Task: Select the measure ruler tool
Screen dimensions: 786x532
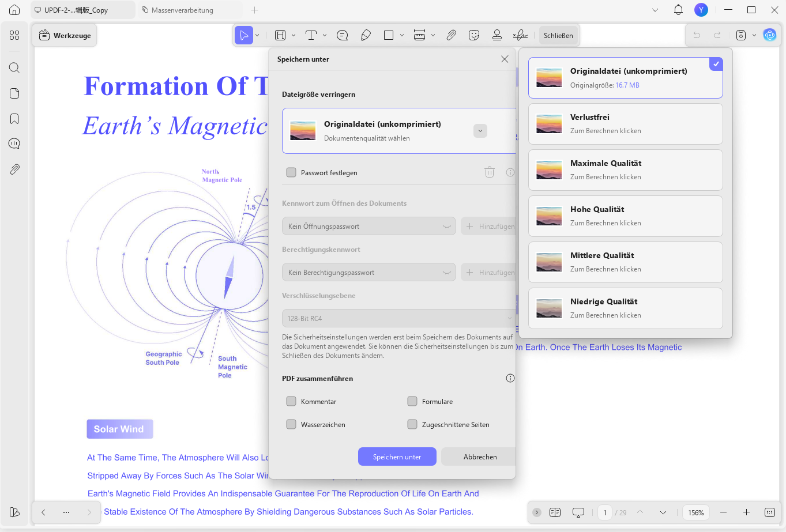Action: coord(420,35)
